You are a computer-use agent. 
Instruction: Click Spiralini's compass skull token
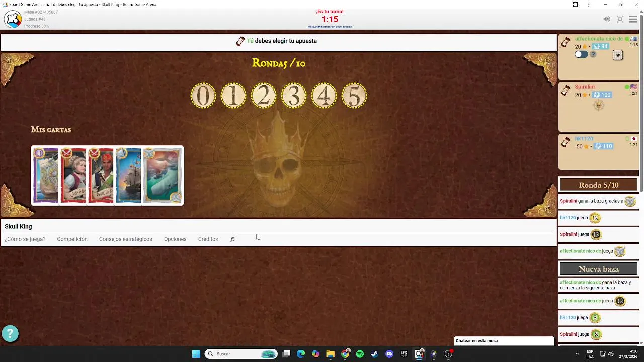(598, 105)
